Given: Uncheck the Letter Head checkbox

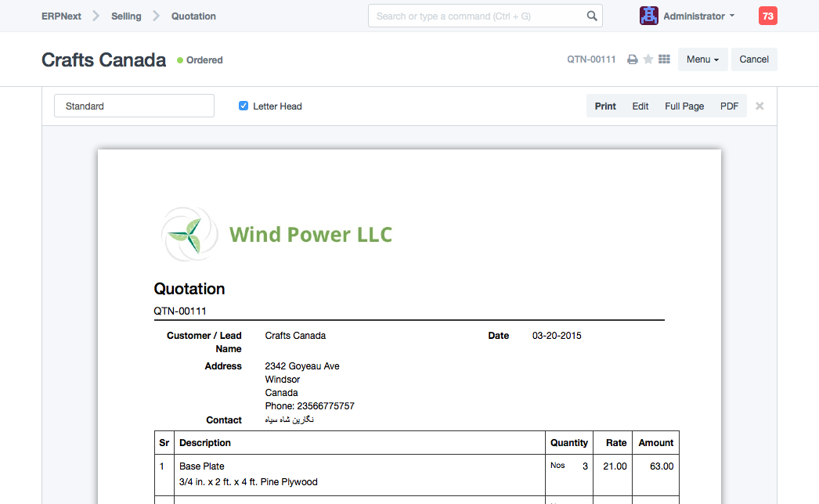Looking at the screenshot, I should click(244, 106).
